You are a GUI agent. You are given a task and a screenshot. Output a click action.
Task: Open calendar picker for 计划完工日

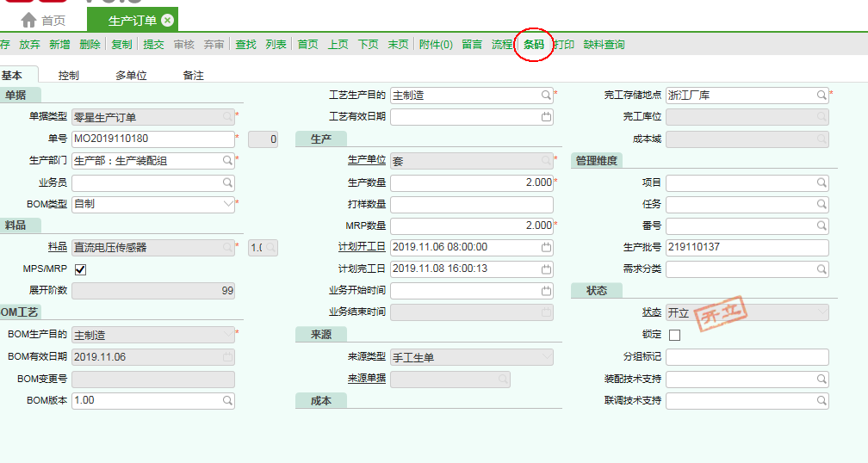(x=546, y=269)
